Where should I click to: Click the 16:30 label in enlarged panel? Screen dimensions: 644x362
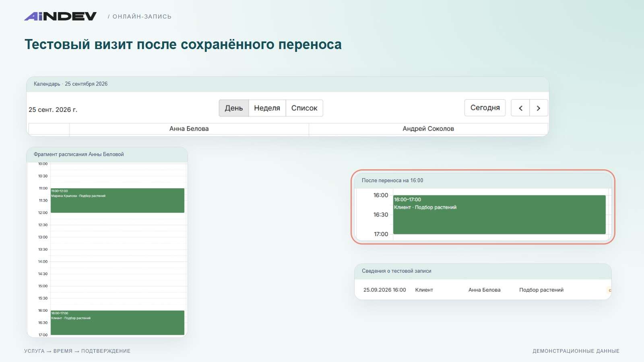coord(381,215)
